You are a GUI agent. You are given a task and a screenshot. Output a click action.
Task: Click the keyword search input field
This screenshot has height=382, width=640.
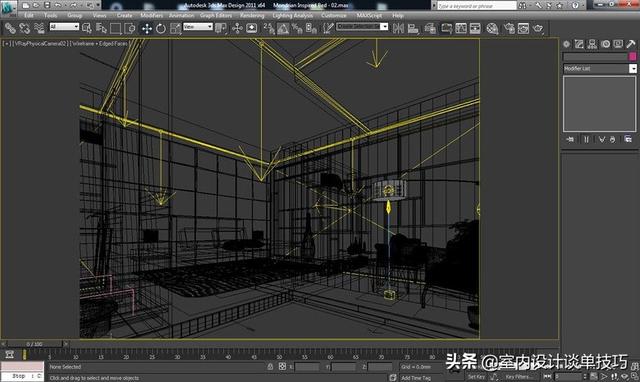(477, 6)
